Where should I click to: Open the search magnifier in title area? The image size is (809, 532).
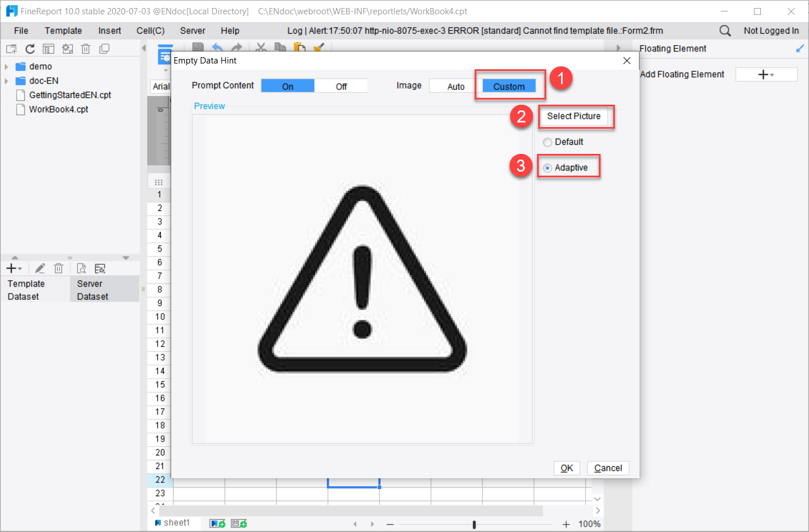tap(725, 31)
